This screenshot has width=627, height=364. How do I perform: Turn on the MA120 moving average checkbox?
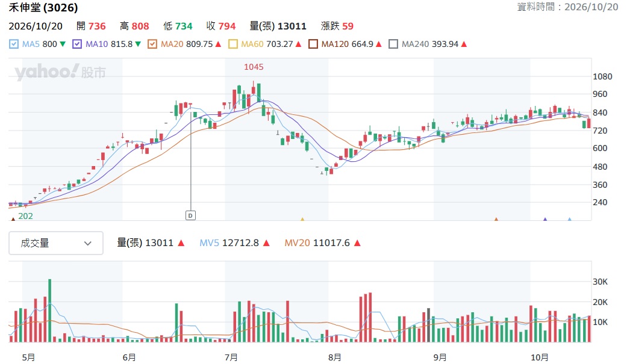[x=313, y=44]
